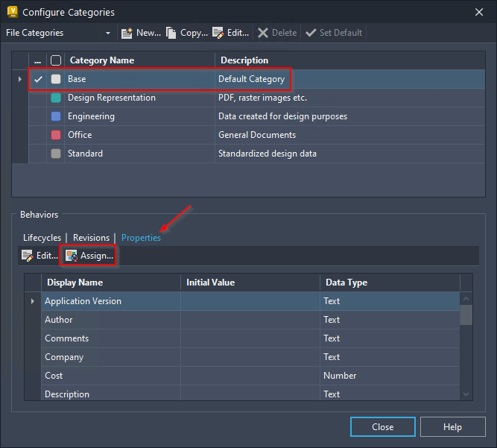Click the Close button
Screen dimensions: 497x448
[382, 427]
